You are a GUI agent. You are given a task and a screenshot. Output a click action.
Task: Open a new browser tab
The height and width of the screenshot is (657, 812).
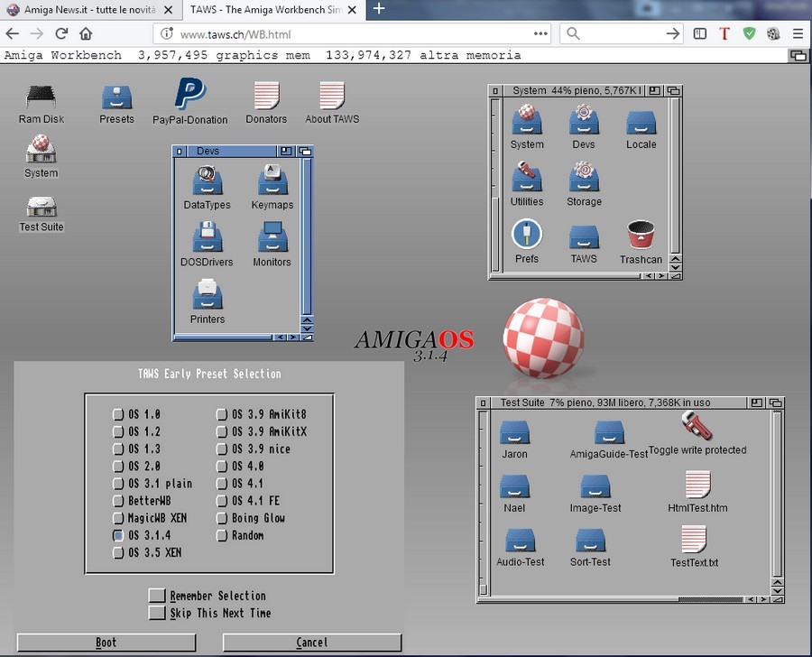pyautogui.click(x=379, y=9)
